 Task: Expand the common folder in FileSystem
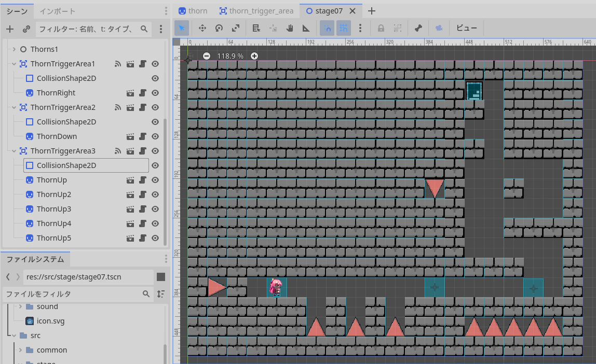click(x=21, y=350)
